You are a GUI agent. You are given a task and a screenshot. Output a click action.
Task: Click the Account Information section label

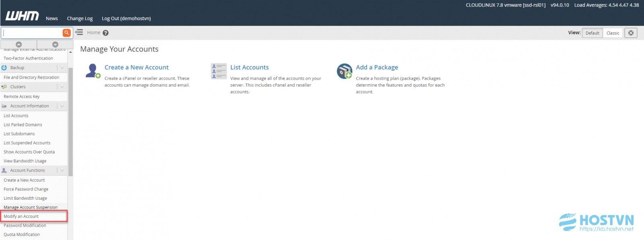[30, 106]
